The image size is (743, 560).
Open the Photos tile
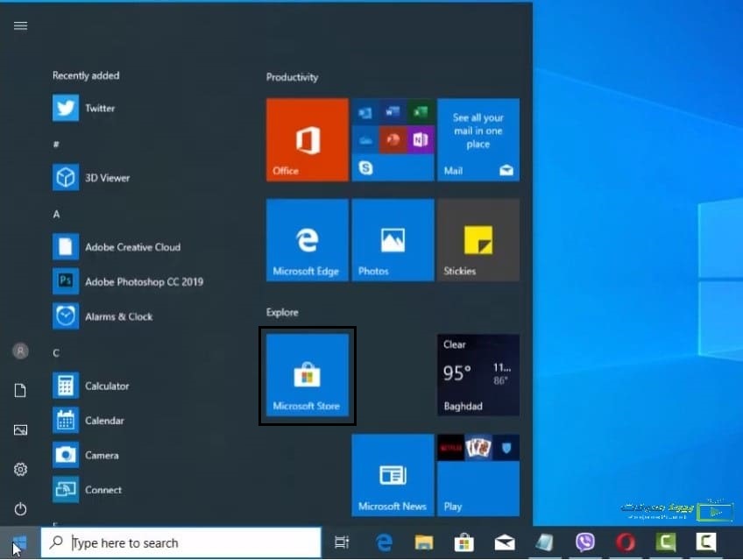pyautogui.click(x=393, y=240)
